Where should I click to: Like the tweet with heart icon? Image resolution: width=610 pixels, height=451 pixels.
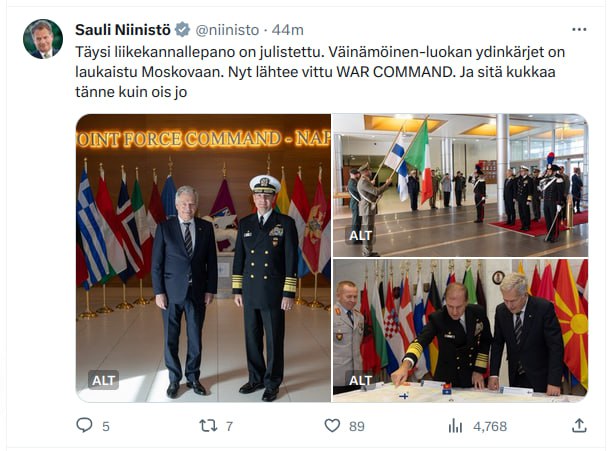[332, 425]
